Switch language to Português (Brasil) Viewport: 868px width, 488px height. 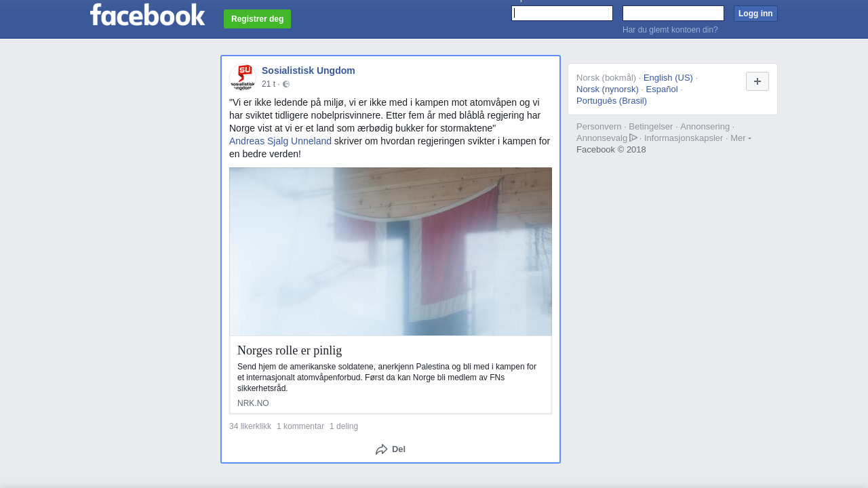point(612,100)
